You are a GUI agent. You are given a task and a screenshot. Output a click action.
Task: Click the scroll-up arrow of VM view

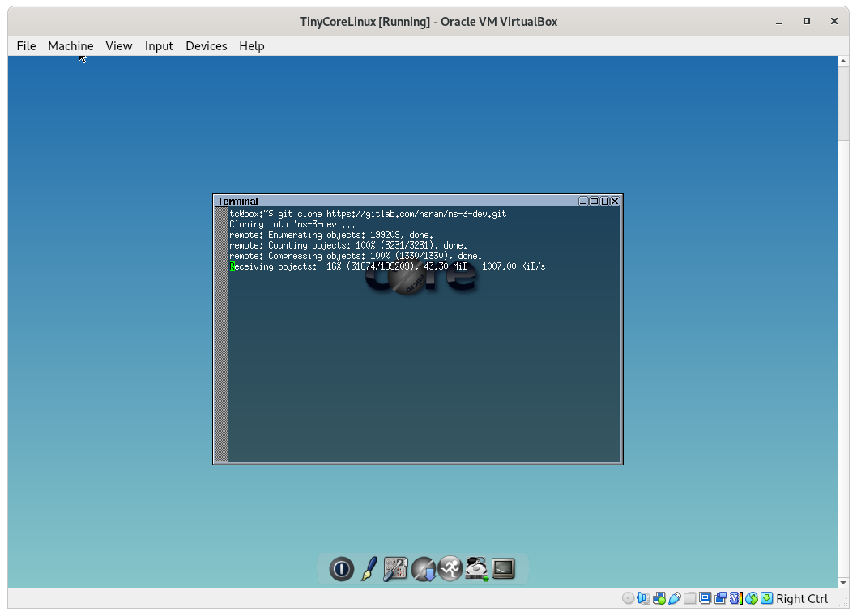pyautogui.click(x=843, y=61)
